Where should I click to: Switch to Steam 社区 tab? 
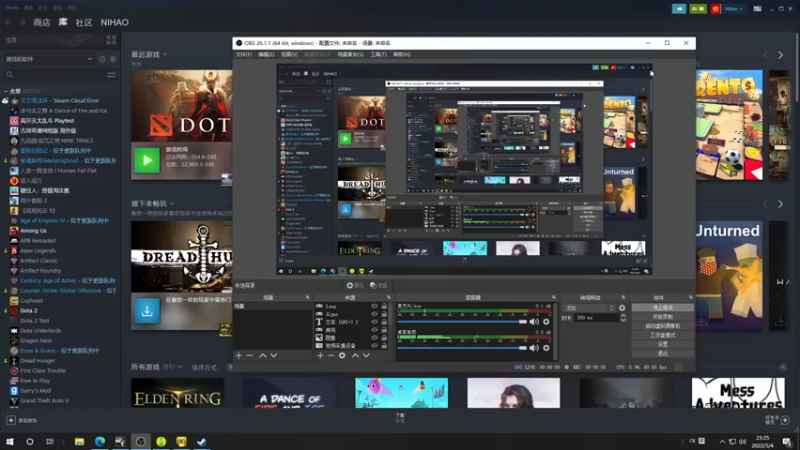tap(84, 22)
